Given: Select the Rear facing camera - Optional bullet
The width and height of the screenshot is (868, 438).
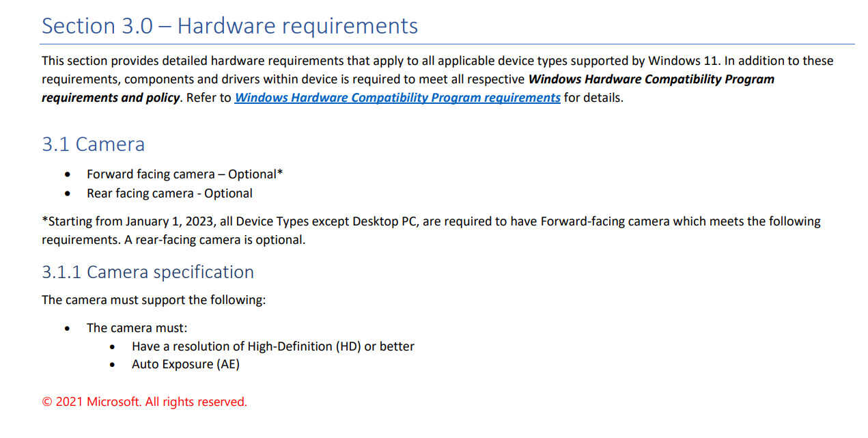Looking at the screenshot, I should click(x=169, y=193).
